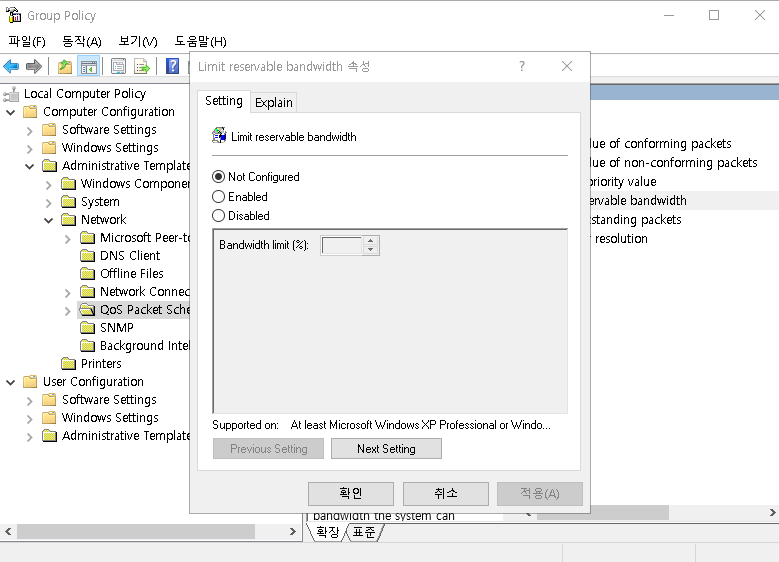Collapse Administrative Templates under Computer Configuration
The height and width of the screenshot is (562, 779).
[x=29, y=166]
